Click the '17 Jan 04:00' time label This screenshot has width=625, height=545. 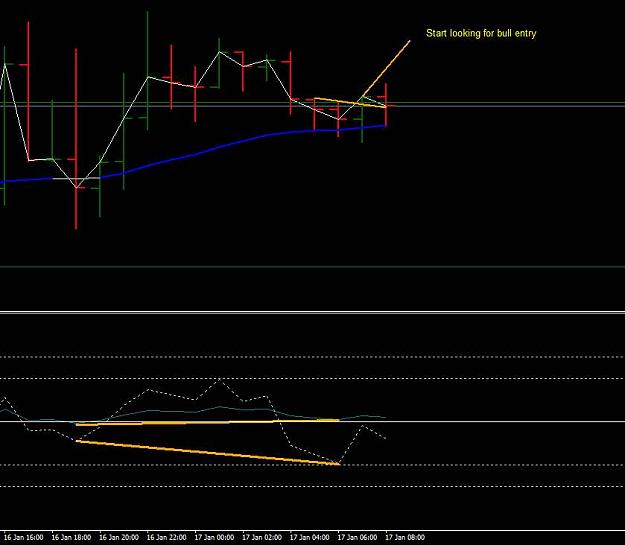[309, 537]
